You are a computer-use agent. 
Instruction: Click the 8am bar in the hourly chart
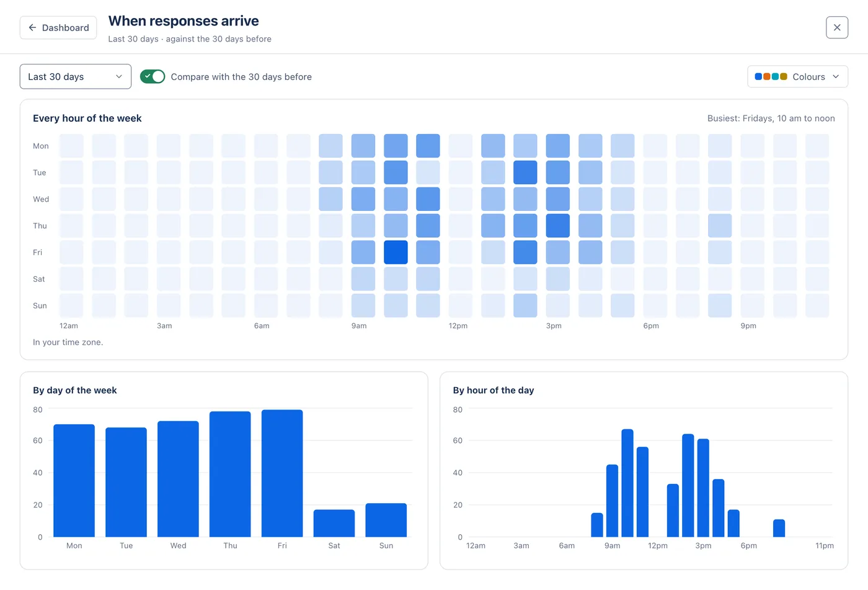pyautogui.click(x=597, y=525)
